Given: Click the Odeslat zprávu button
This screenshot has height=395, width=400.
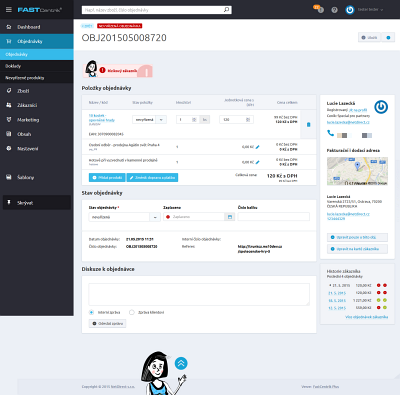Looking at the screenshot, I should [107, 324].
